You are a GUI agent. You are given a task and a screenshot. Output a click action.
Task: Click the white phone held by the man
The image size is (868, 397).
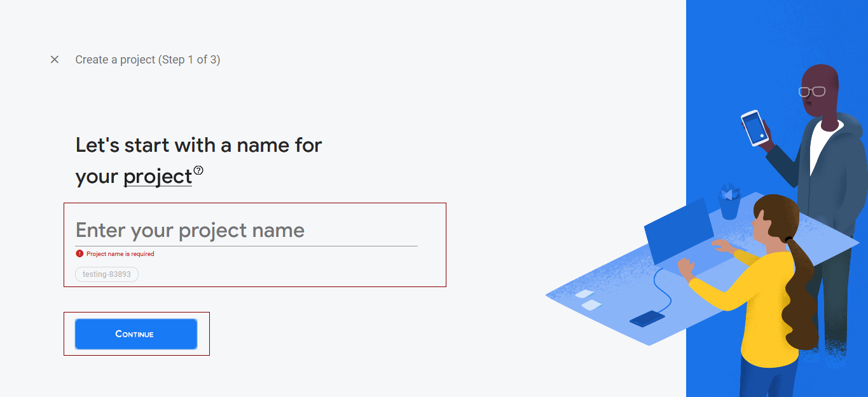(x=754, y=128)
